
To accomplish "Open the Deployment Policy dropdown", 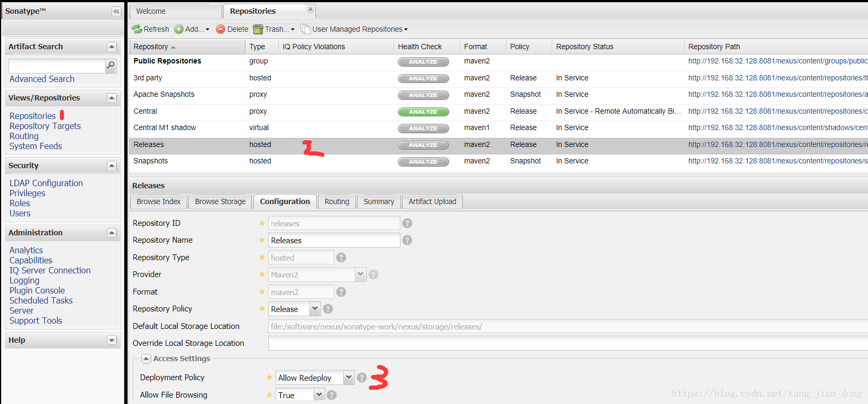I will pos(349,378).
